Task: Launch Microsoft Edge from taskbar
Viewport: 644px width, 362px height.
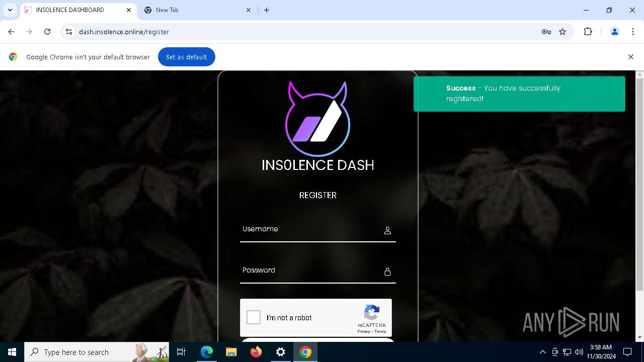Action: (207, 352)
